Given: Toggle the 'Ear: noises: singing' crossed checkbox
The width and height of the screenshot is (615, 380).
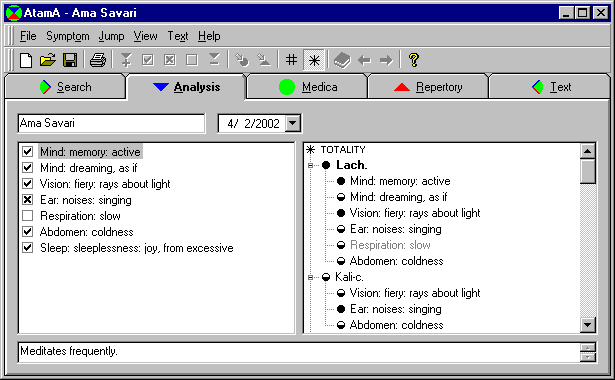Looking at the screenshot, I should click(x=27, y=200).
